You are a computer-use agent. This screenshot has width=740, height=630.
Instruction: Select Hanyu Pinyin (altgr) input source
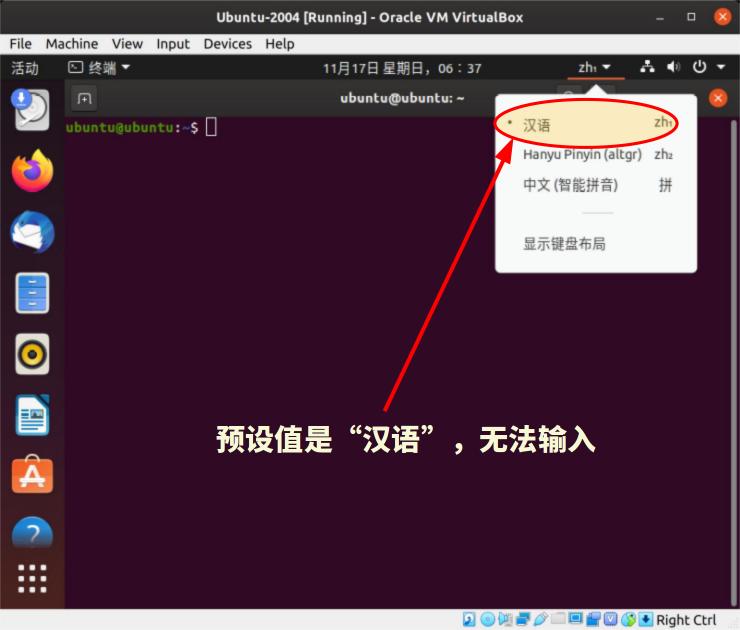[x=596, y=154]
